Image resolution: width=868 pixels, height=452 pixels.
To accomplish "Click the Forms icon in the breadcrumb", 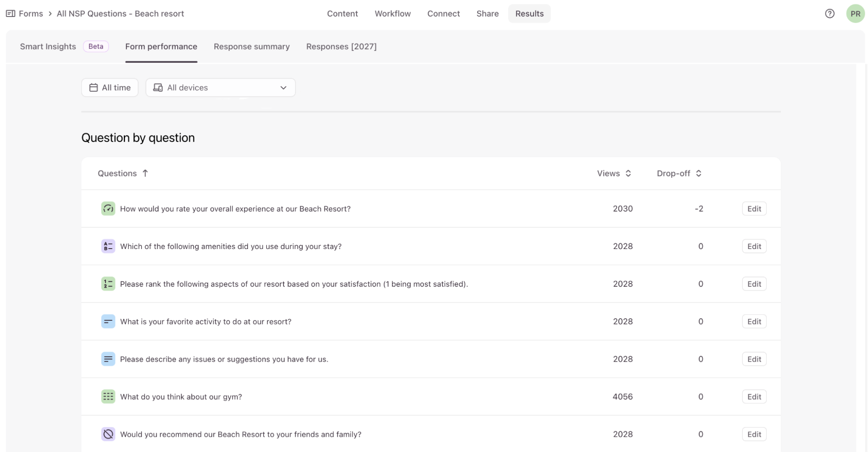I will click(10, 13).
